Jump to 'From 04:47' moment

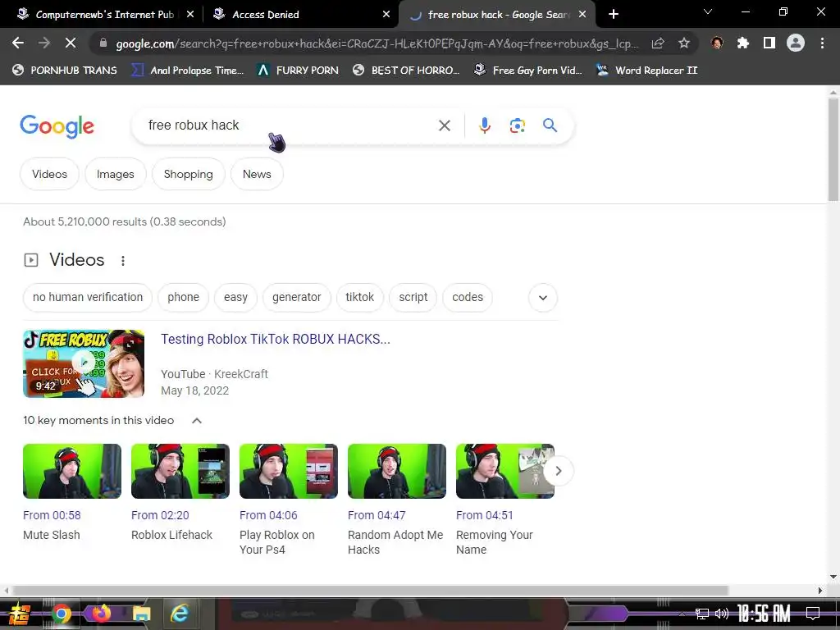[x=376, y=515]
